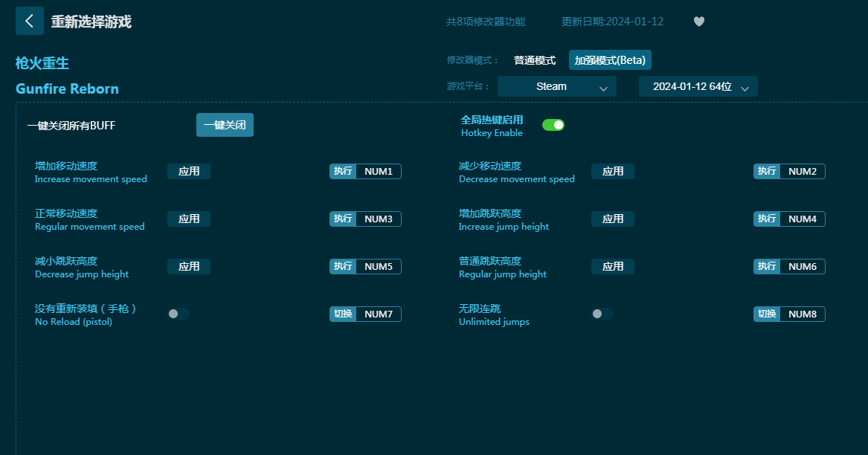Click the NUM4 hotkey field
Screen dimensions: 868x455
(x=803, y=219)
